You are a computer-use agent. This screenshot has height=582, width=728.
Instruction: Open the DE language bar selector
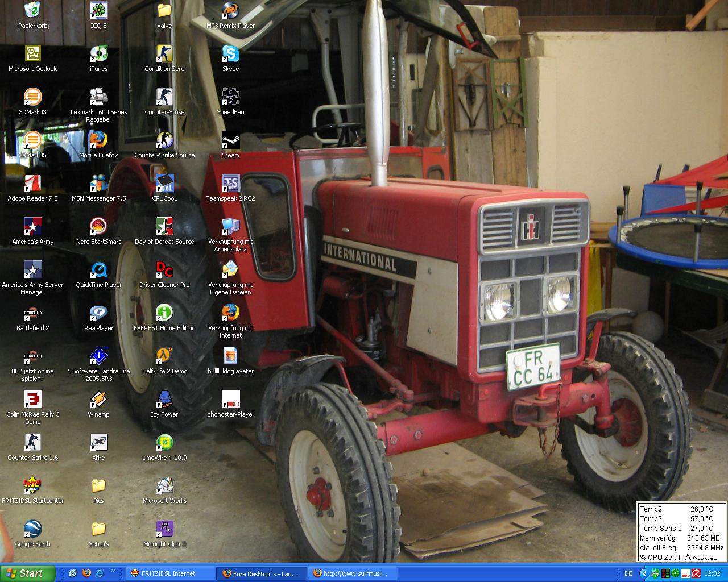pyautogui.click(x=628, y=573)
